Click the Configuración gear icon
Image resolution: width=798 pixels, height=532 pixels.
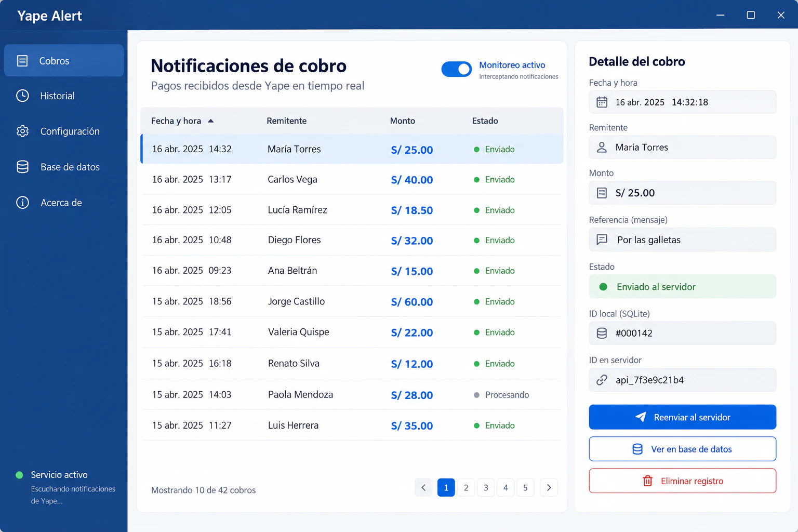[x=22, y=131]
